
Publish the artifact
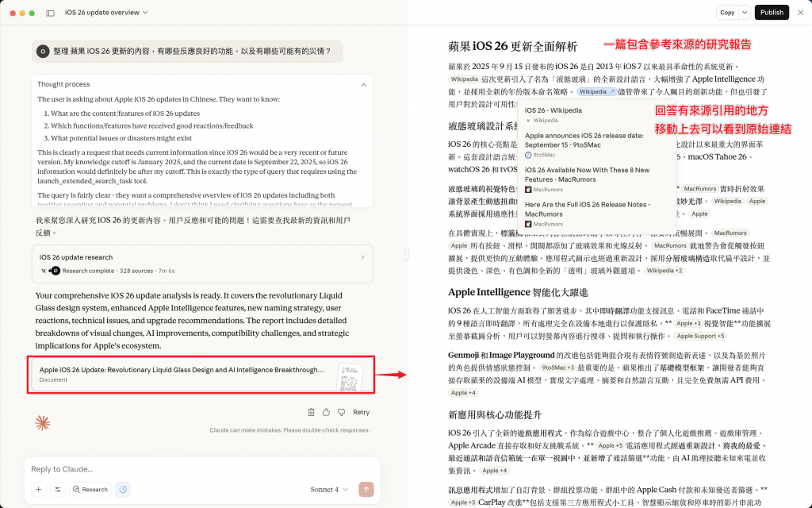(772, 13)
